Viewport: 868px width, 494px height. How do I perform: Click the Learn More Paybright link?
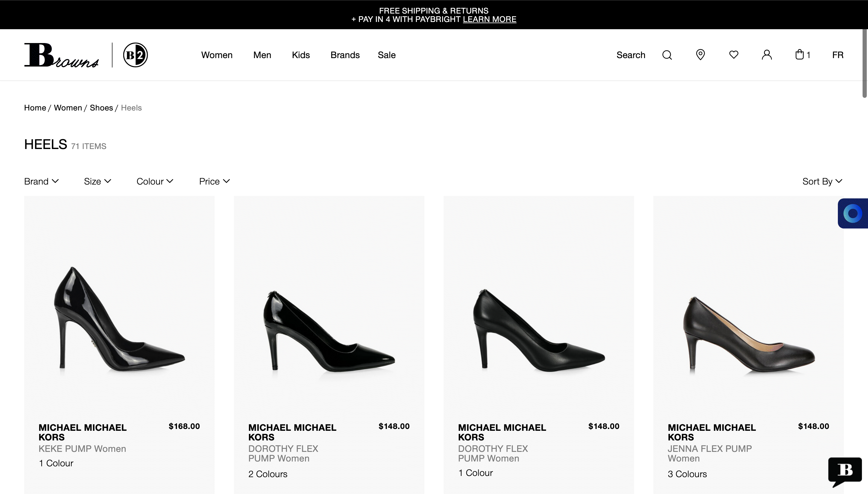(x=489, y=19)
